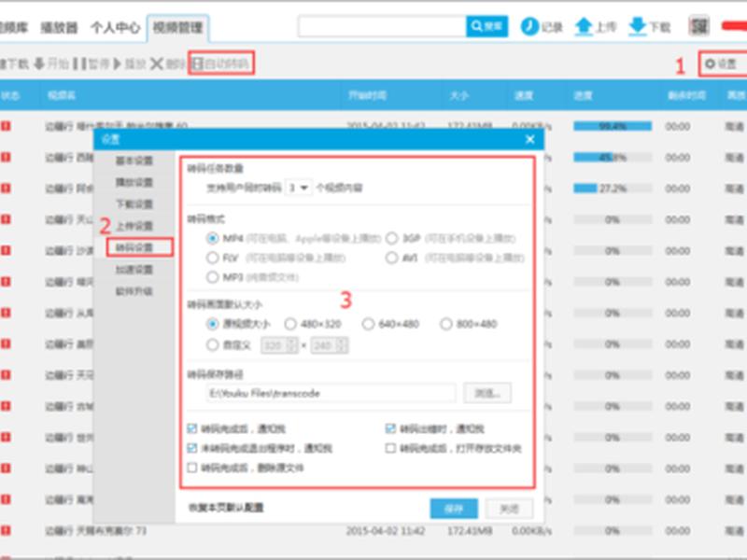The width and height of the screenshot is (747, 560).
Task: Switch to the 视频管理 tab
Action: point(177,28)
